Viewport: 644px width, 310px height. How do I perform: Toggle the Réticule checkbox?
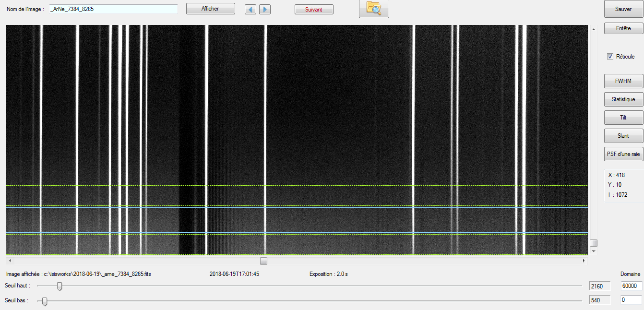(610, 57)
